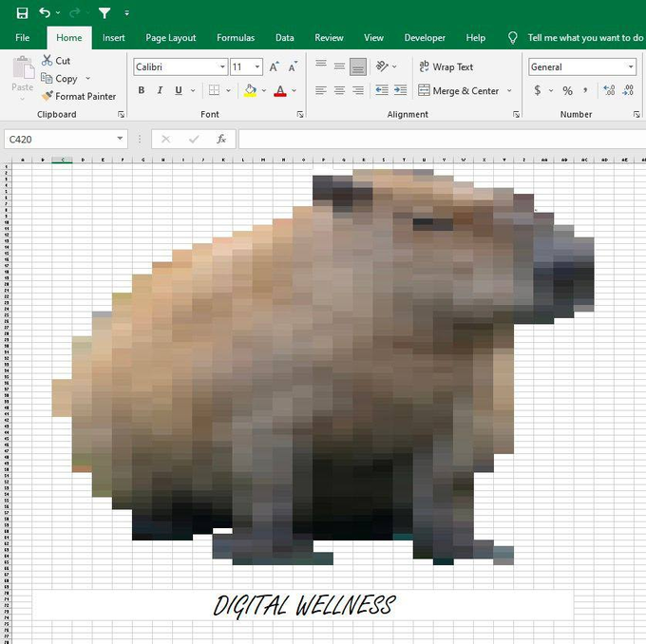Apply red Font Color
The height and width of the screenshot is (644, 646).
[280, 90]
